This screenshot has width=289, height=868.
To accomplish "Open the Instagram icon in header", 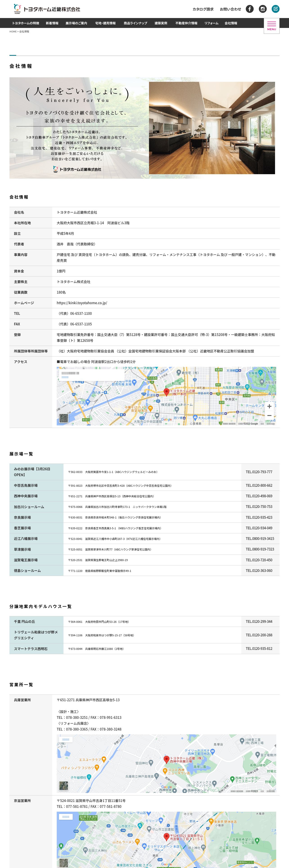I will click(x=263, y=9).
